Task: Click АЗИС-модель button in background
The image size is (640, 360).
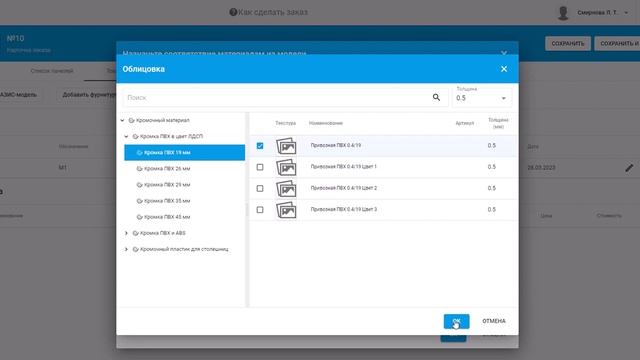Action: [20, 95]
